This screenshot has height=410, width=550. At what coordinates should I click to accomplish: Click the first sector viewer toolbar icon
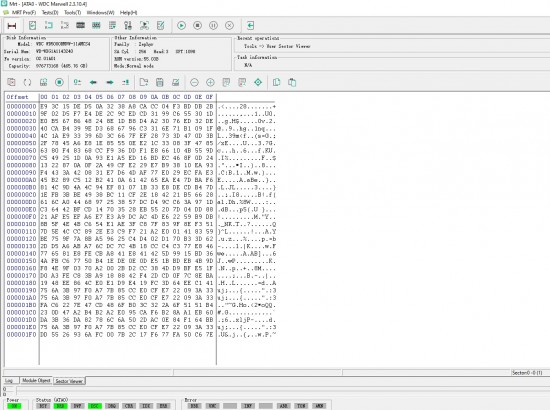11,82
